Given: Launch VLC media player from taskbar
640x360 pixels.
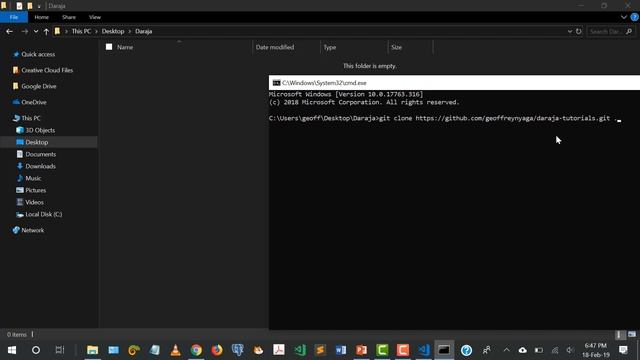Looking at the screenshot, I should pyautogui.click(x=176, y=350).
